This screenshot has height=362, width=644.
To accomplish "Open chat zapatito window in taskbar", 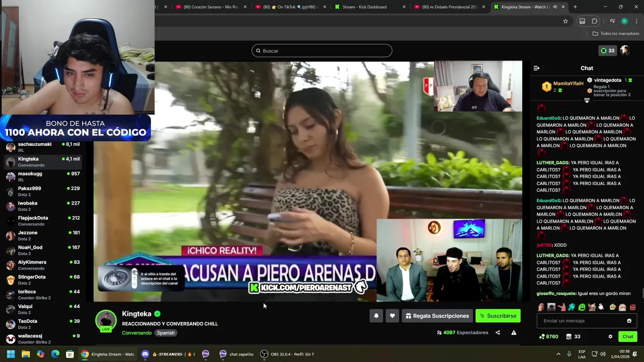I will 237,354.
